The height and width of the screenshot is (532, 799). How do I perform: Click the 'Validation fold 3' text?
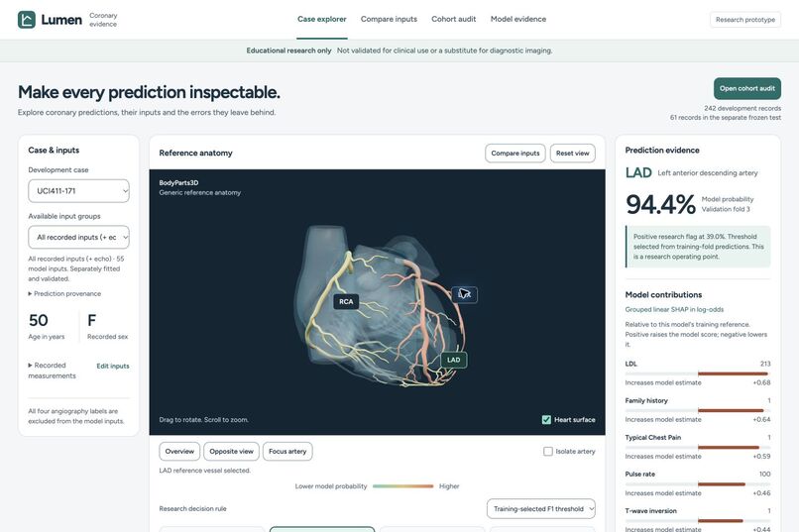click(726, 209)
